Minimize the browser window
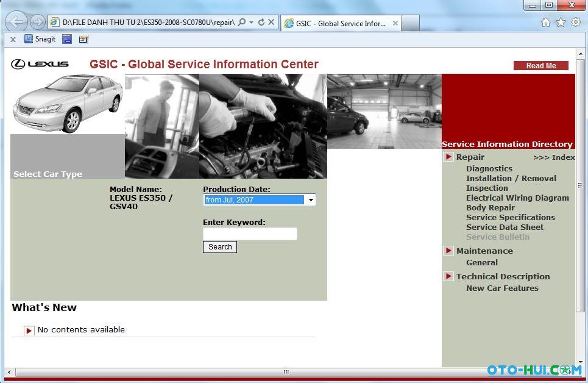588x383 pixels. point(532,5)
